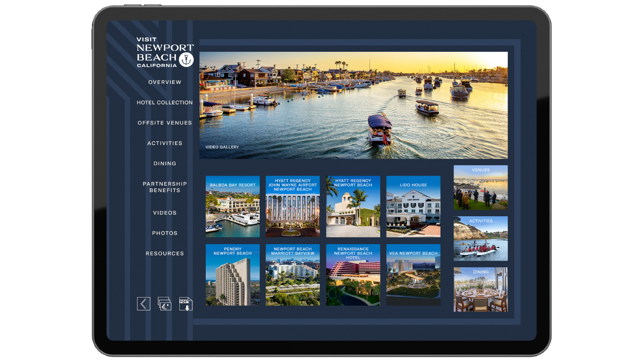
Task: Go to Offsite Venues section
Action: click(x=165, y=123)
